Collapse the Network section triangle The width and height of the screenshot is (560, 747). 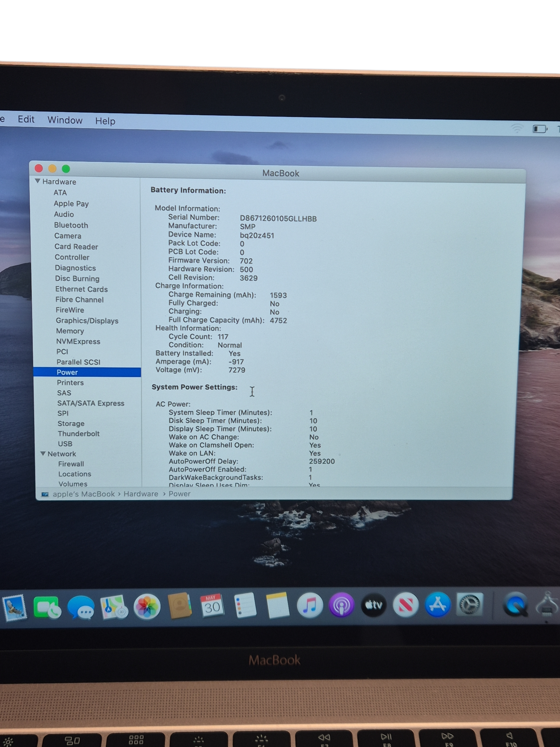[x=43, y=454]
